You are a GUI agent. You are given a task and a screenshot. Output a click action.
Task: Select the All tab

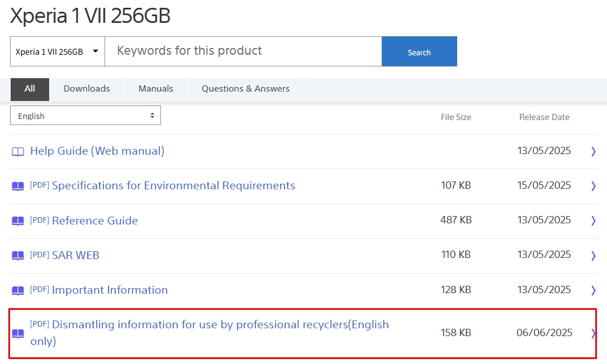tap(30, 89)
